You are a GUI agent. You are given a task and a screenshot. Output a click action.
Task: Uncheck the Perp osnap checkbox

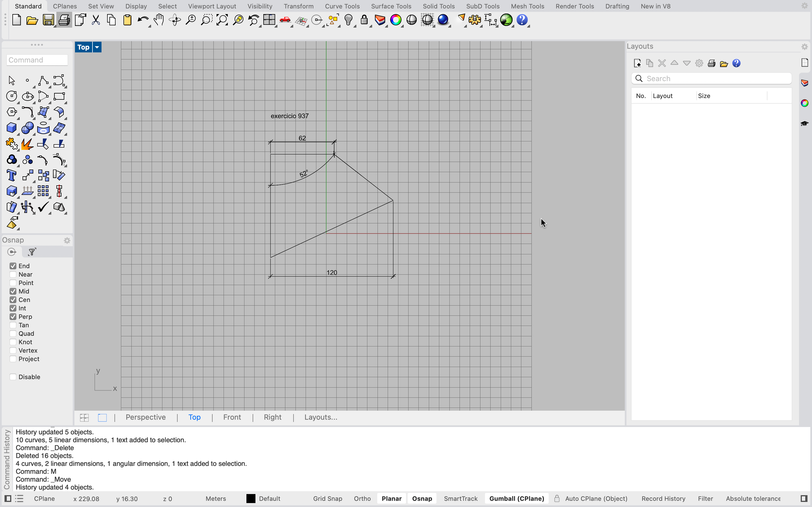tap(13, 317)
